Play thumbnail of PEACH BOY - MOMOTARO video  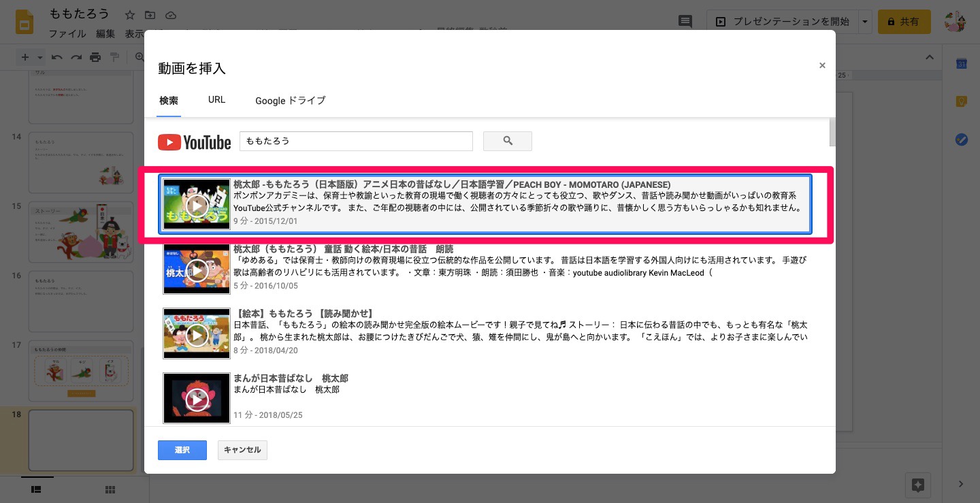coord(197,204)
